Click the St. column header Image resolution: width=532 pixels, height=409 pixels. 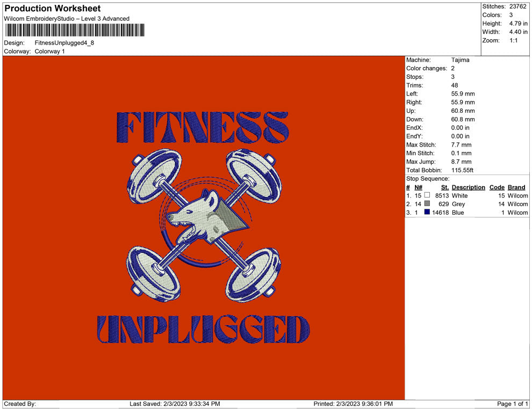pos(444,187)
